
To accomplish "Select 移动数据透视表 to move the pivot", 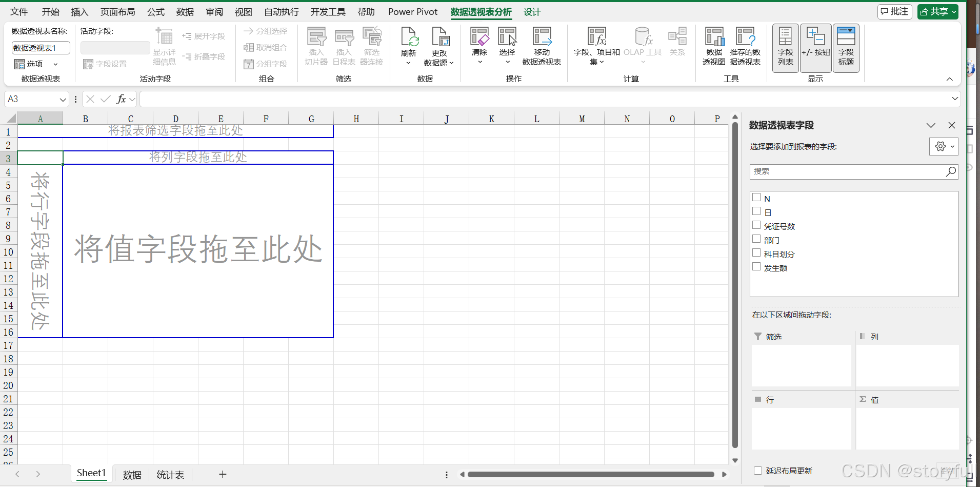I will 541,45.
